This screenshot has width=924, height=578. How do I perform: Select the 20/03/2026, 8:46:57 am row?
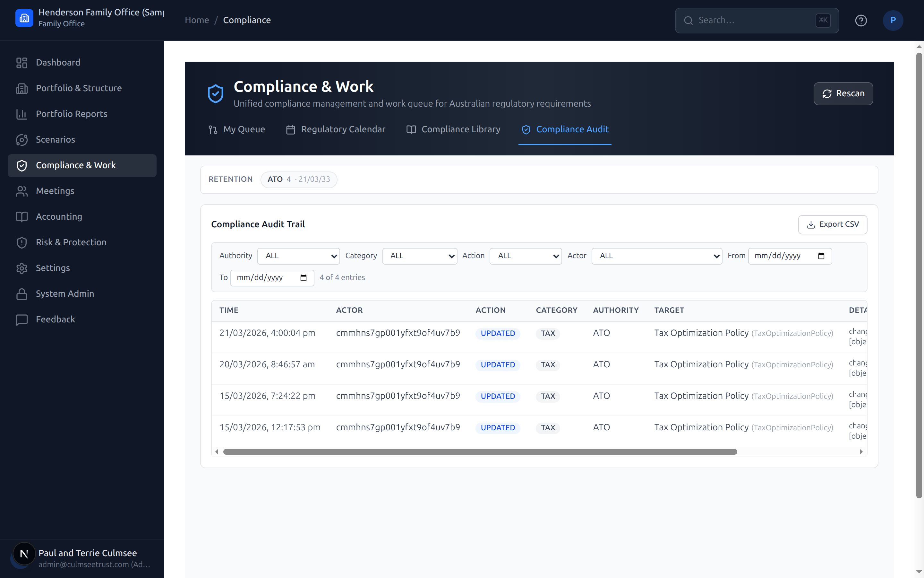539,369
